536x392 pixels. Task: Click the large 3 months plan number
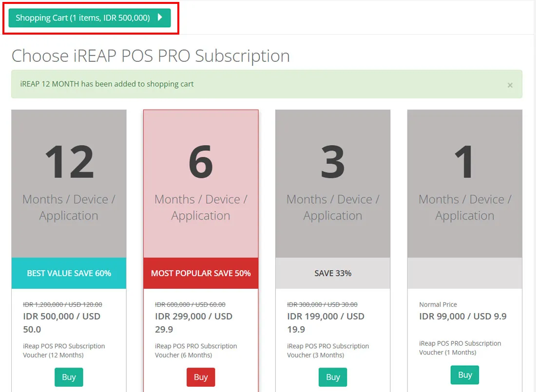(x=333, y=162)
